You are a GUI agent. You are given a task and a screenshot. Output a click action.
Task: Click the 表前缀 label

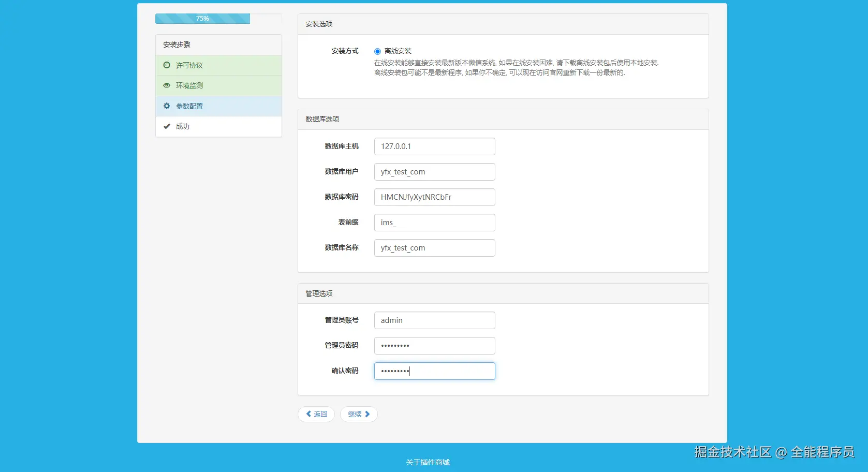349,223
